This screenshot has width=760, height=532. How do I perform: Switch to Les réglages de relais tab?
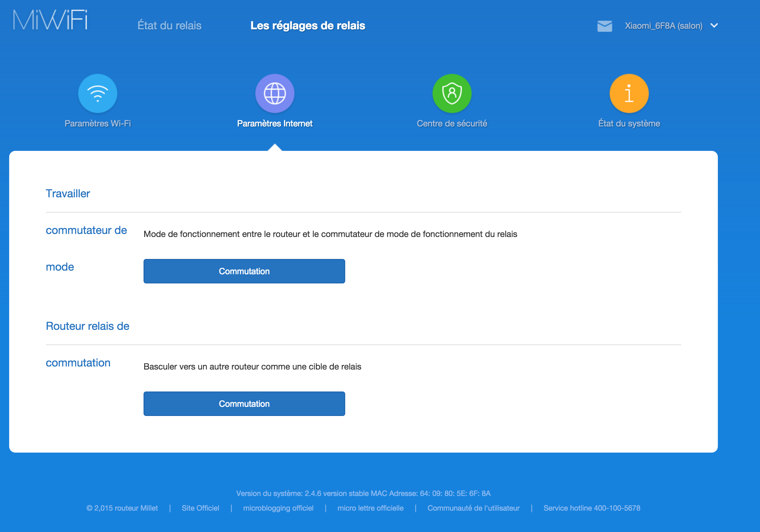coord(308,25)
